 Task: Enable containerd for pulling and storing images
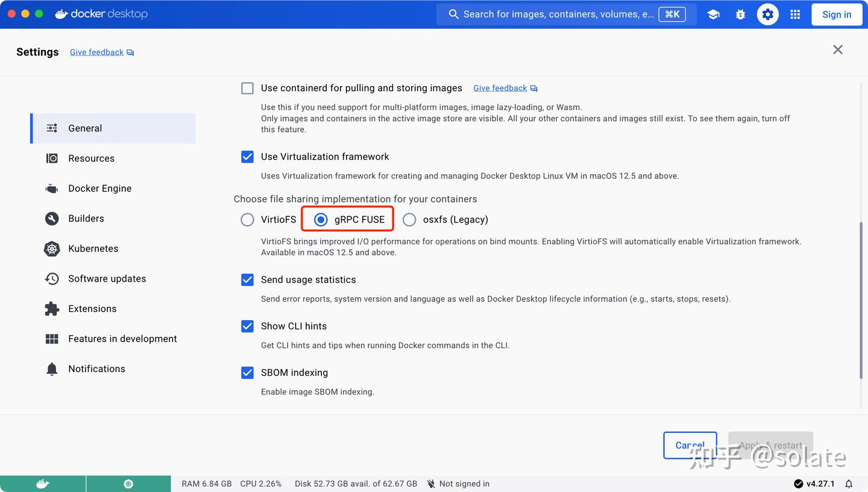click(247, 88)
